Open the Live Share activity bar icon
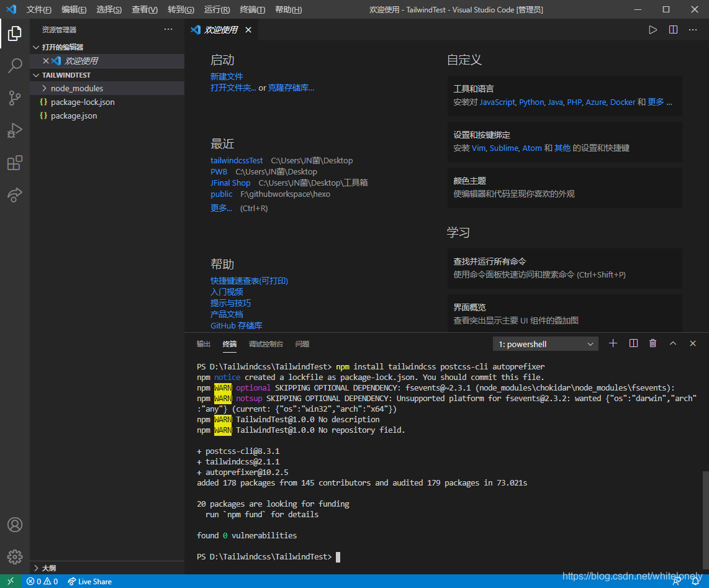The height and width of the screenshot is (588, 709). (x=14, y=195)
